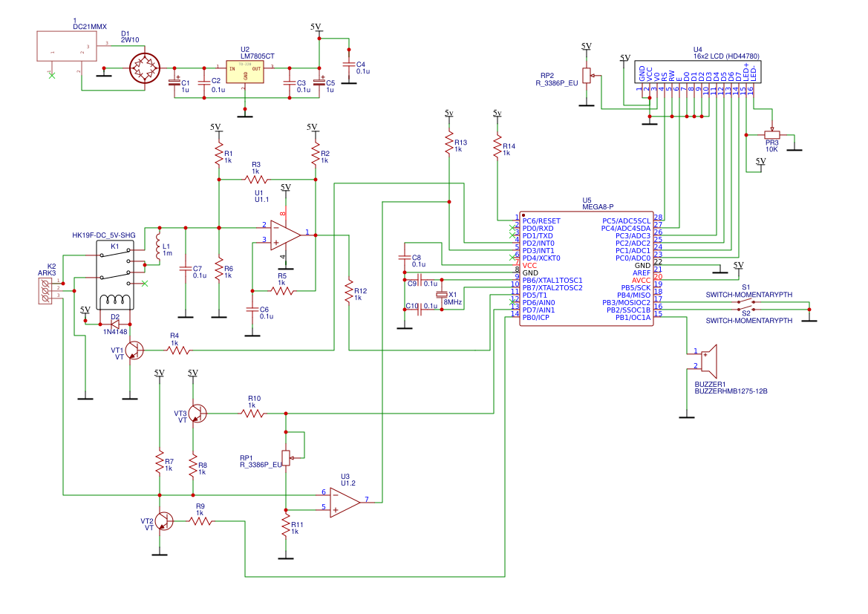Image resolution: width=868 pixels, height=614 pixels.
Task: Click the DC21MMX power jack symbol
Action: 66,46
